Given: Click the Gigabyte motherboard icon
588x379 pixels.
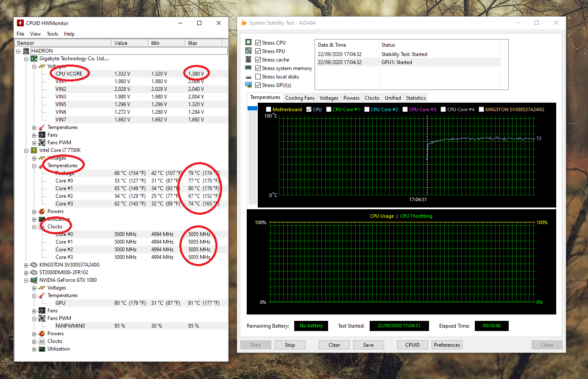Looking at the screenshot, I should (34, 59).
